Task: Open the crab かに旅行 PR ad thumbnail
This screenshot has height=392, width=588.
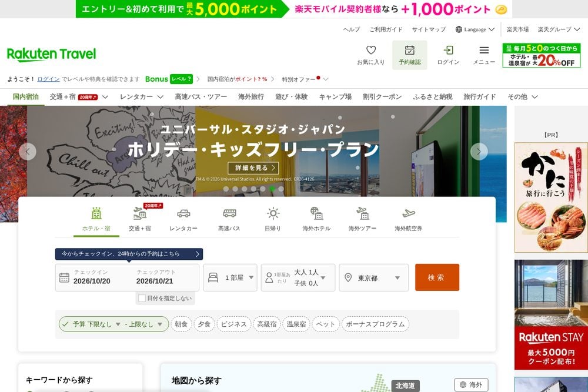Action: 551,197
